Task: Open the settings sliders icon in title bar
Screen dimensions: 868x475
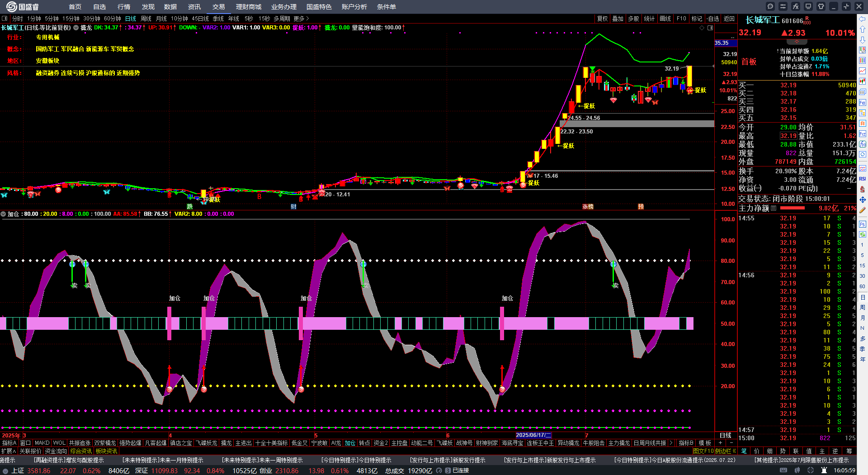Action: (x=783, y=6)
